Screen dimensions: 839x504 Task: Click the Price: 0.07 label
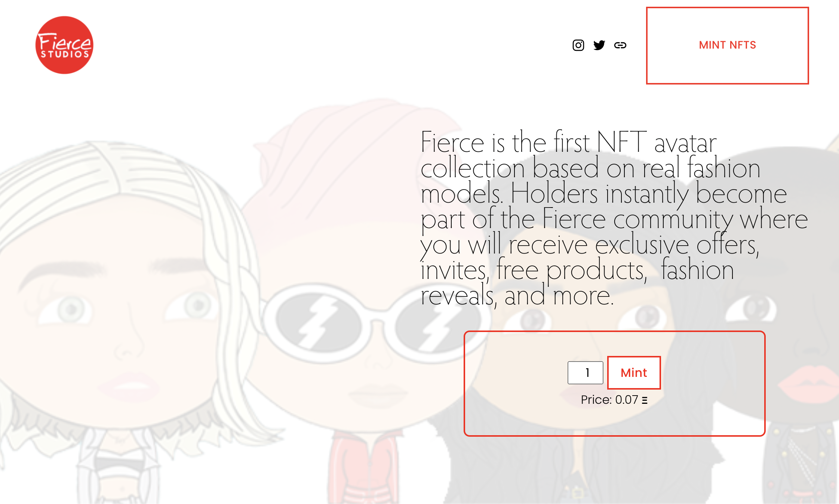tap(609, 400)
